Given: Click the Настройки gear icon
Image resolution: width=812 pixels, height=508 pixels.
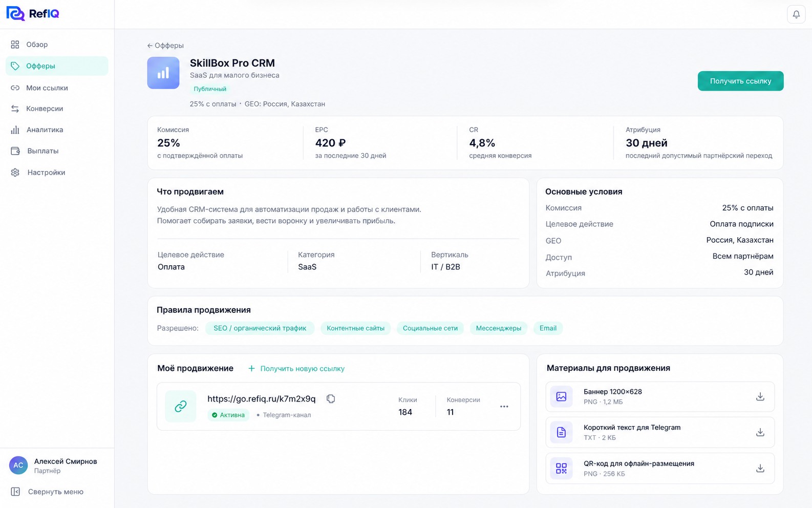Looking at the screenshot, I should pyautogui.click(x=15, y=173).
